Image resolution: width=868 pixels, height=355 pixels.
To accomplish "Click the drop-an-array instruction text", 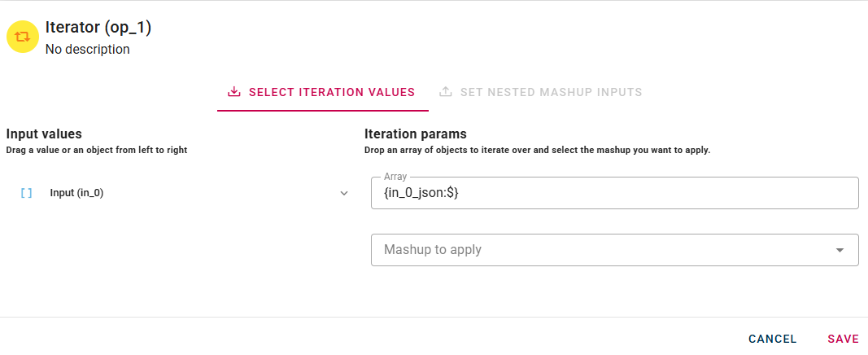I will (537, 150).
